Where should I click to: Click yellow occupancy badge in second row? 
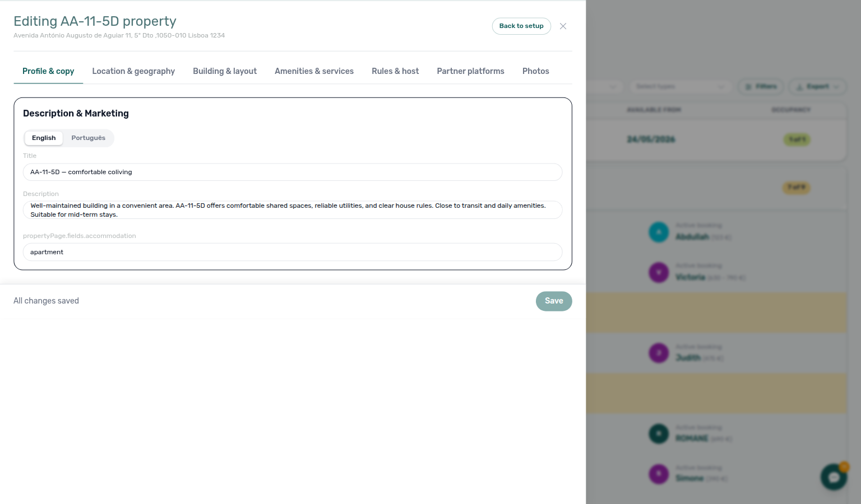pos(796,188)
